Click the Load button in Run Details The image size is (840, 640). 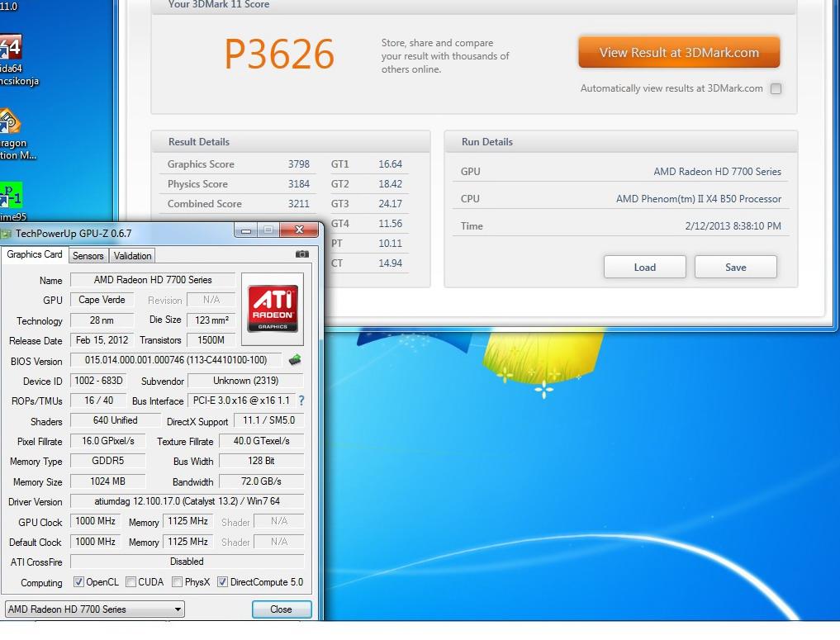(644, 268)
